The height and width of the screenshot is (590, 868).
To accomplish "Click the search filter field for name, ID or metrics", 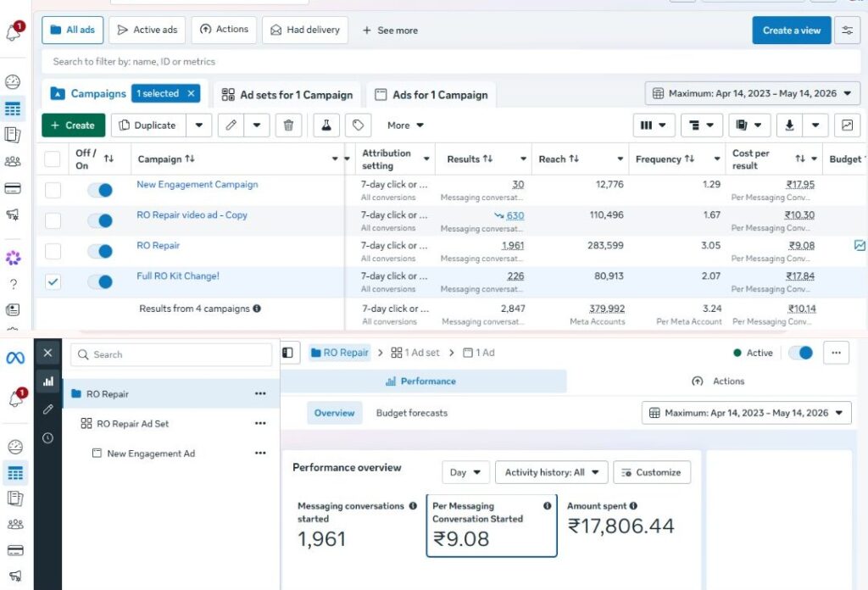I will [451, 61].
